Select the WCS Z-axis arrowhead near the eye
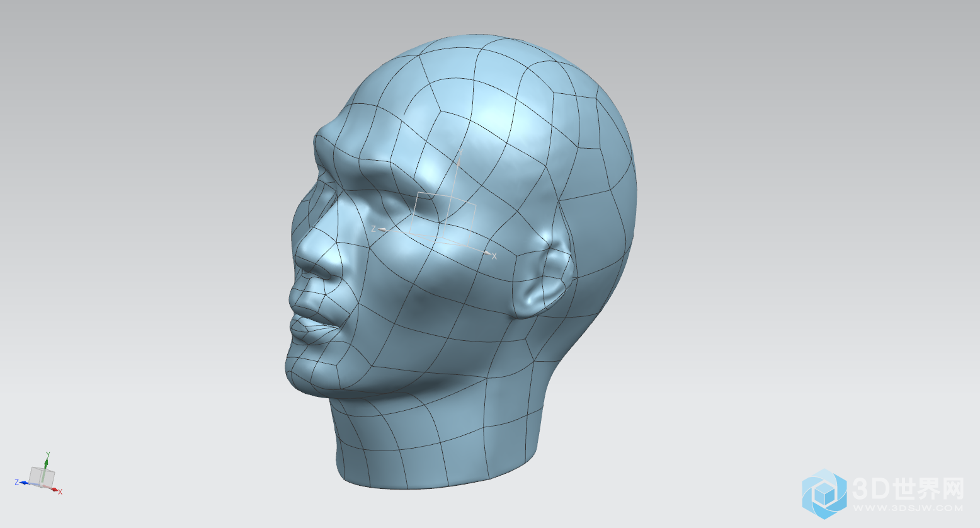This screenshot has height=528, width=980. (382, 229)
